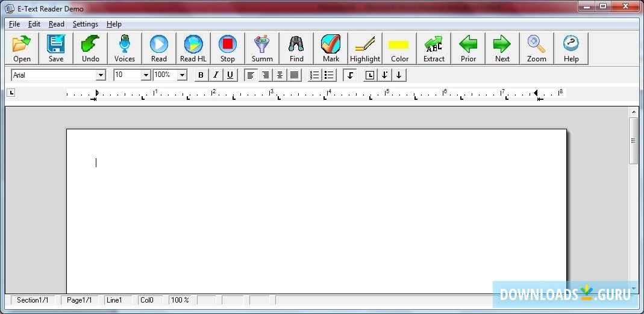Click into the blank document page

pos(316,211)
